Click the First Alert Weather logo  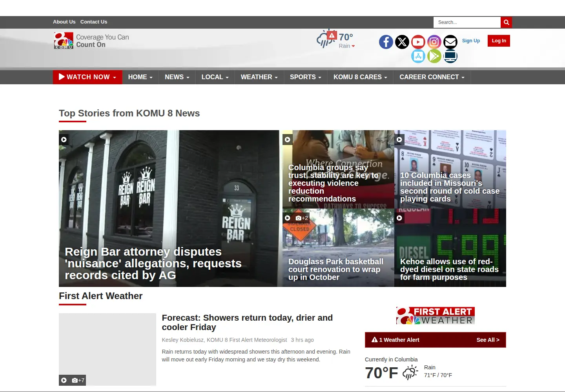pos(436,316)
